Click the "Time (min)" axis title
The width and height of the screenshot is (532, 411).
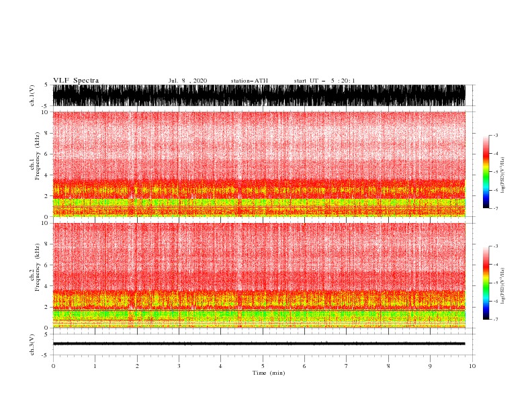pos(269,373)
